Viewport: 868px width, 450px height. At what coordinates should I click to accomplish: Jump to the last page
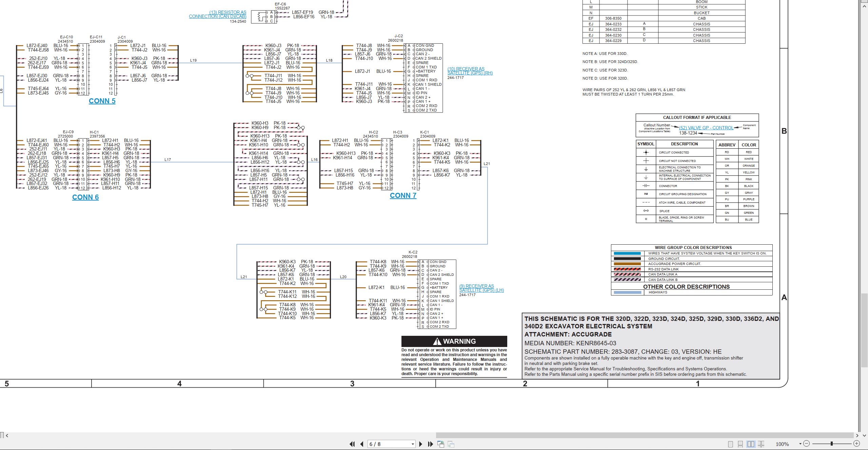tap(431, 444)
